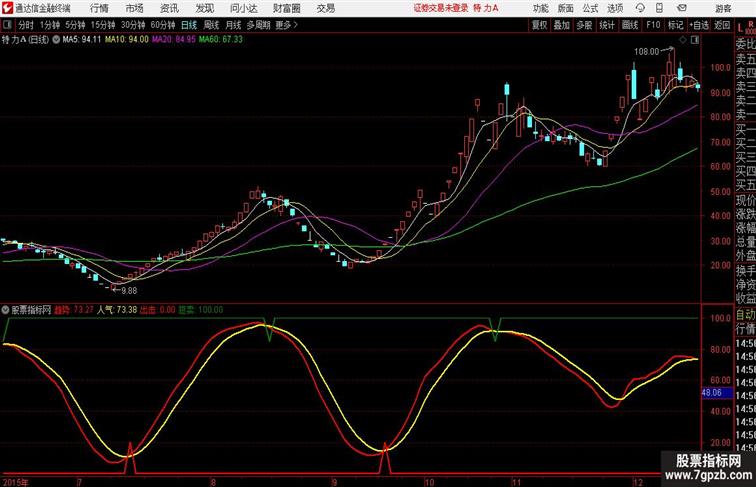Click the 2015年 timeline label
The height and width of the screenshot is (487, 756).
point(15,482)
